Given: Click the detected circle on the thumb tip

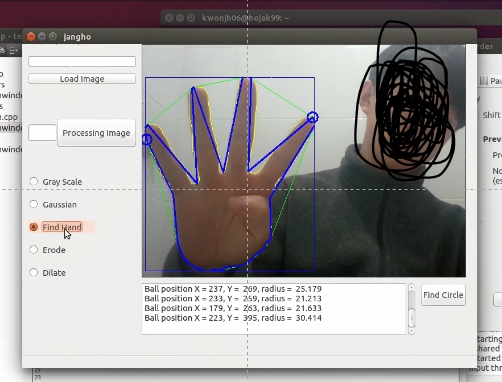Looking at the screenshot, I should (312, 117).
